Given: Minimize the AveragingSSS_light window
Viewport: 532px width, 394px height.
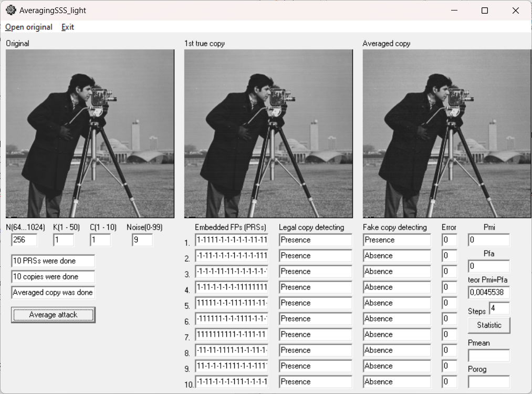Looking at the screenshot, I should 454,11.
